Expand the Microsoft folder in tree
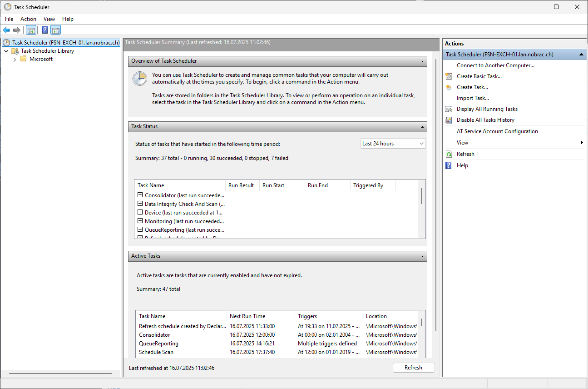588x389 pixels. click(15, 59)
